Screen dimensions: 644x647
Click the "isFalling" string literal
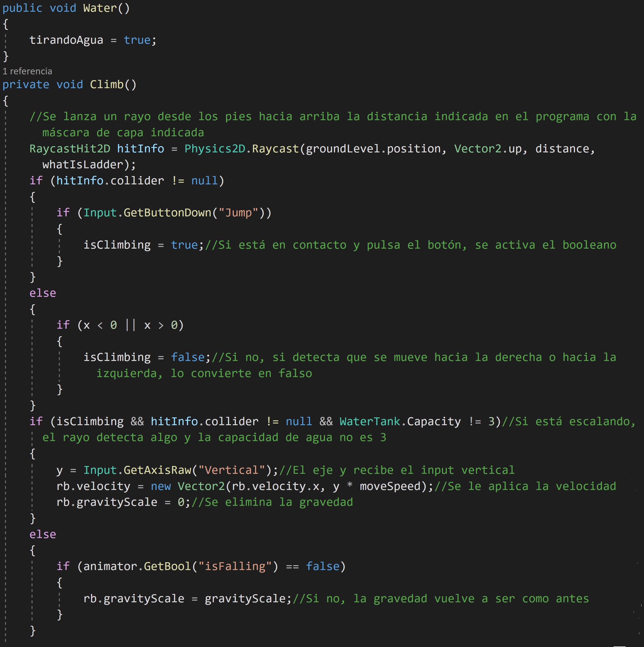point(235,567)
